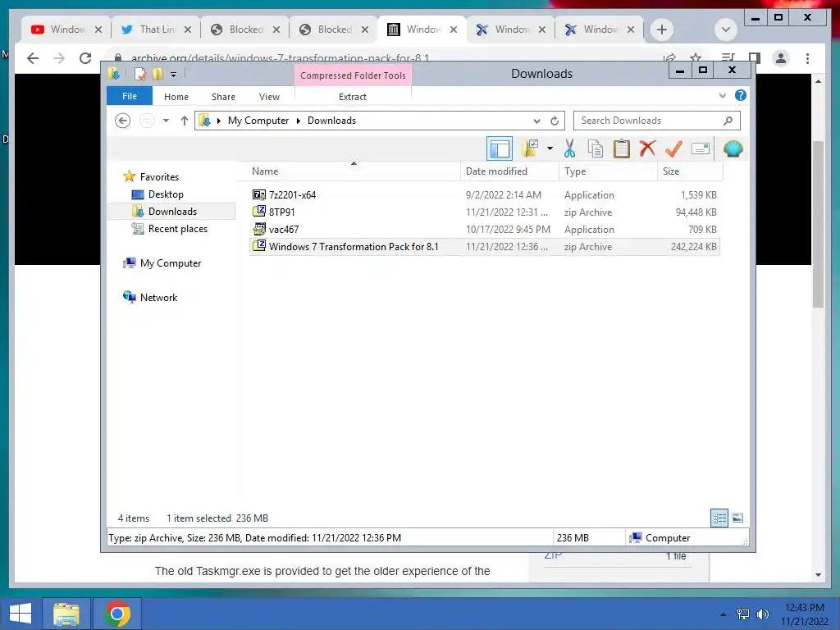The image size is (840, 630).
Task: Switch to the Home ribbon tab
Action: pos(176,97)
